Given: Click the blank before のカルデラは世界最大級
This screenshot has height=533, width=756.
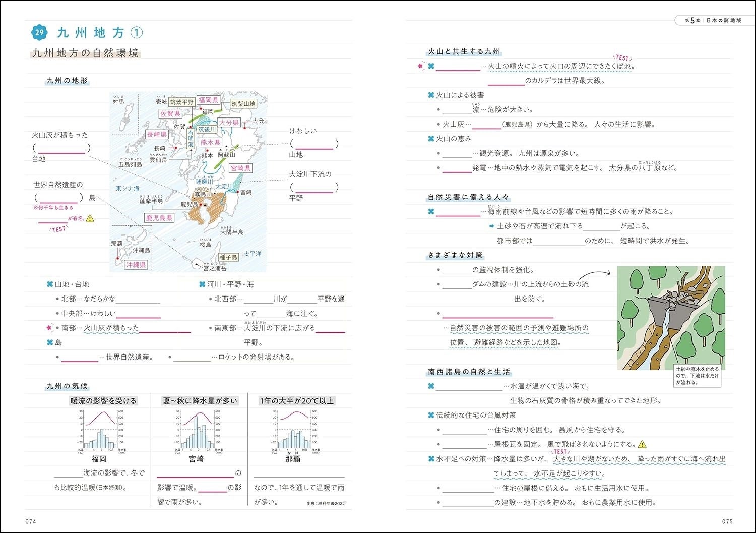Looking at the screenshot, I should pos(506,81).
